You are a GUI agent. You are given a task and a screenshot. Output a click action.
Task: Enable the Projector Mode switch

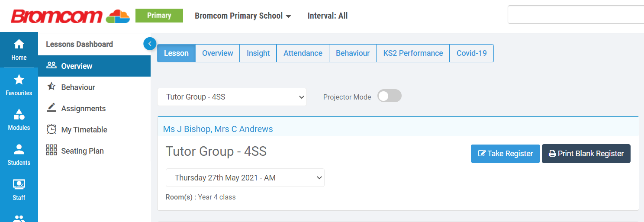click(389, 96)
